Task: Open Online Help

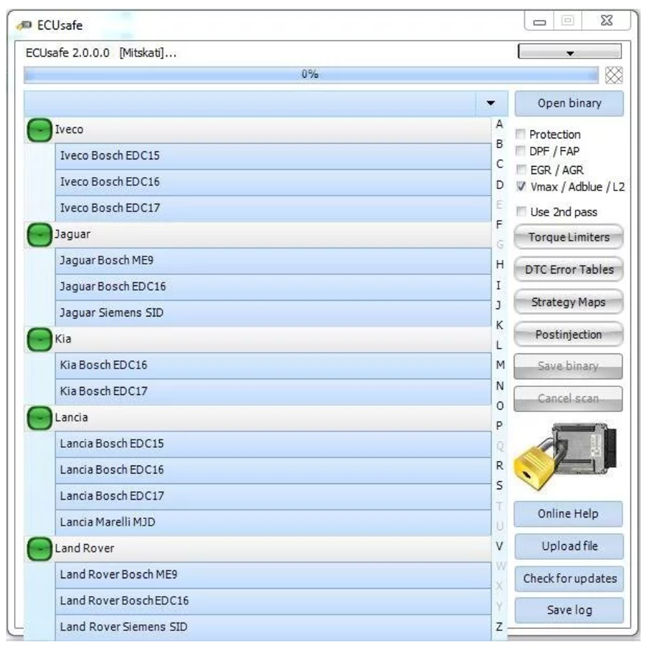Action: [568, 514]
